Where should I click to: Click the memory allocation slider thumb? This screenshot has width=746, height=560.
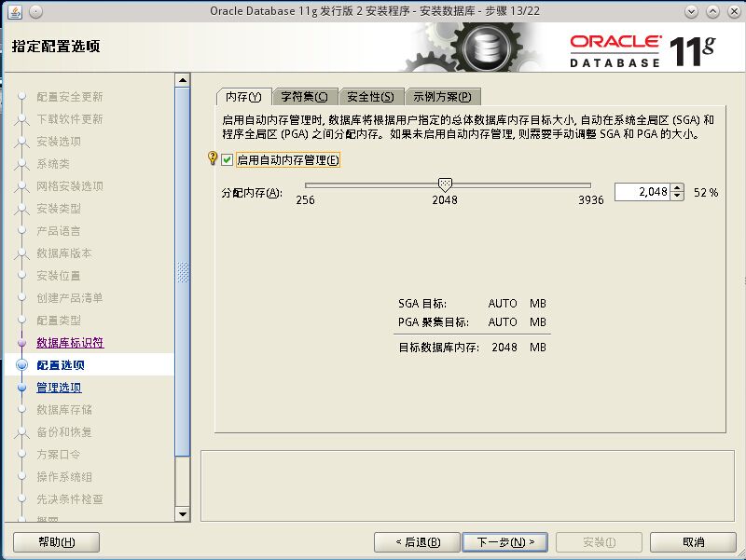[x=445, y=184]
